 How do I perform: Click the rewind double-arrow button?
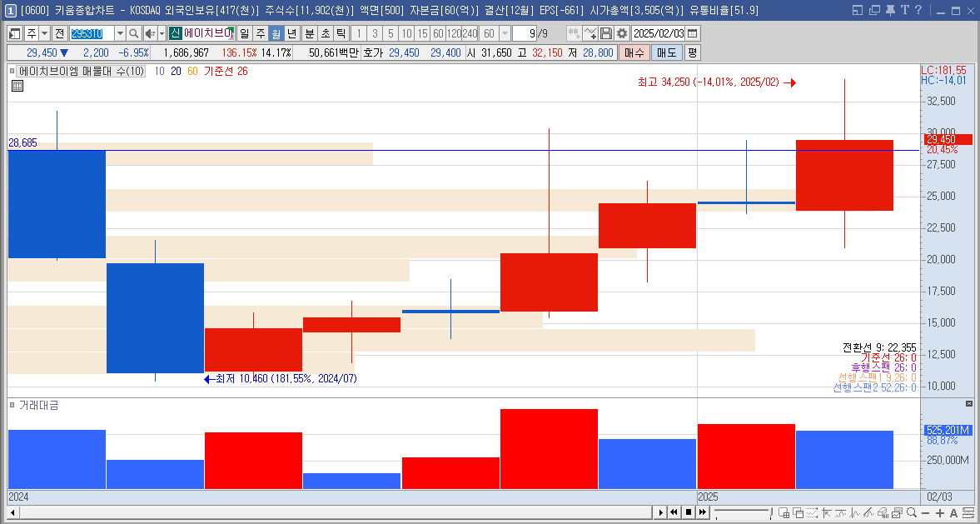tap(674, 512)
